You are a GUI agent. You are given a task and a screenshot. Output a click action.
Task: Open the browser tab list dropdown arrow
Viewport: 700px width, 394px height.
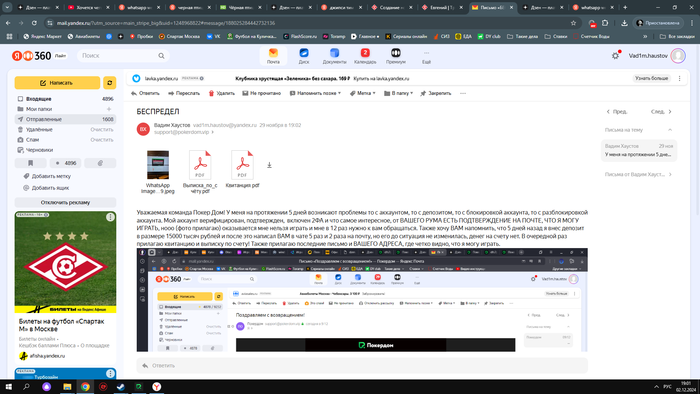pos(7,7)
